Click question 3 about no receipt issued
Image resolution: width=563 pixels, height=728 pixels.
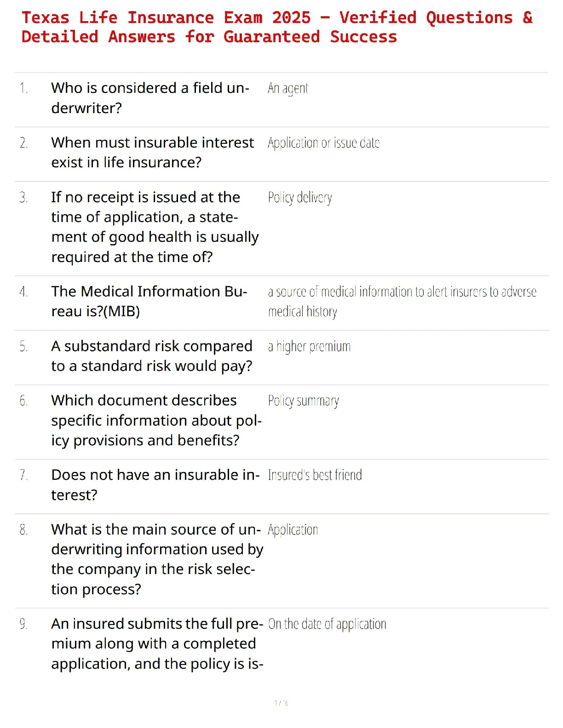coord(155,227)
